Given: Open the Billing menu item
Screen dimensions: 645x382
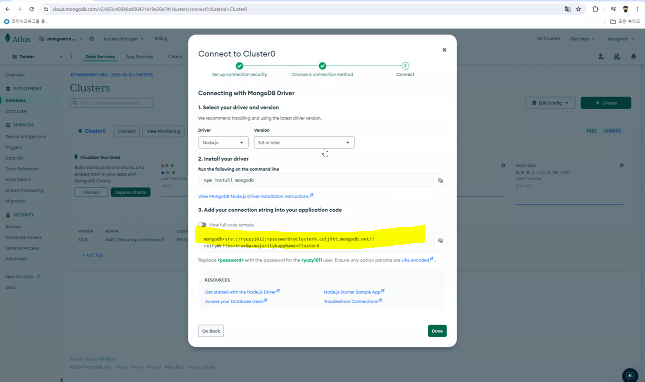Looking at the screenshot, I should 161,39.
